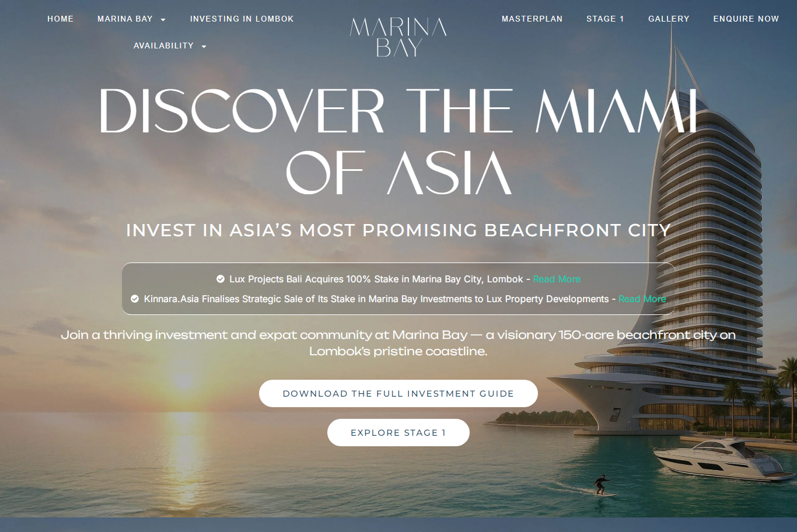This screenshot has height=532, width=797.
Task: Navigate to Stage 1 nav link
Action: click(605, 19)
